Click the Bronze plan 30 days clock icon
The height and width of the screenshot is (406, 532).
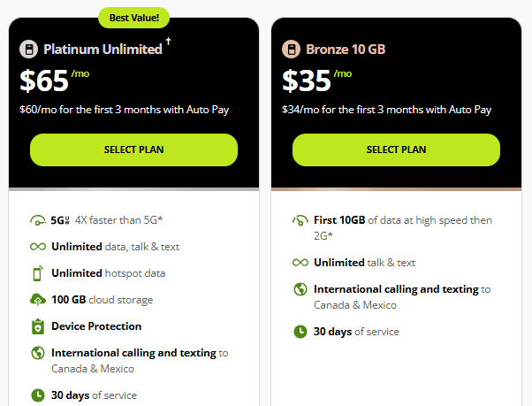click(300, 332)
